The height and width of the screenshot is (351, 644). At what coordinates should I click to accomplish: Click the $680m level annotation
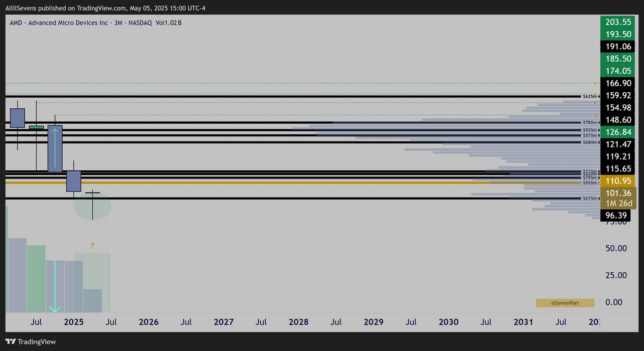pyautogui.click(x=589, y=143)
